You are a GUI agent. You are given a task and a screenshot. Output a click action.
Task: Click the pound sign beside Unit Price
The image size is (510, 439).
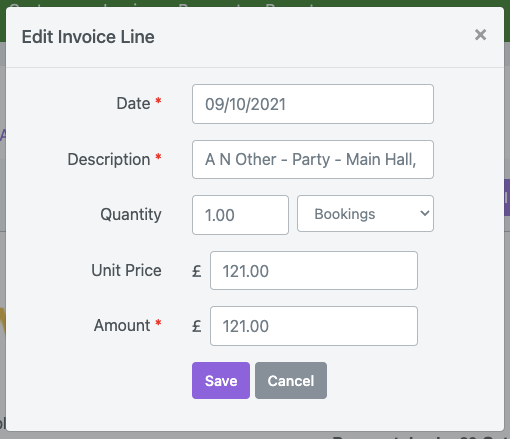[197, 271]
